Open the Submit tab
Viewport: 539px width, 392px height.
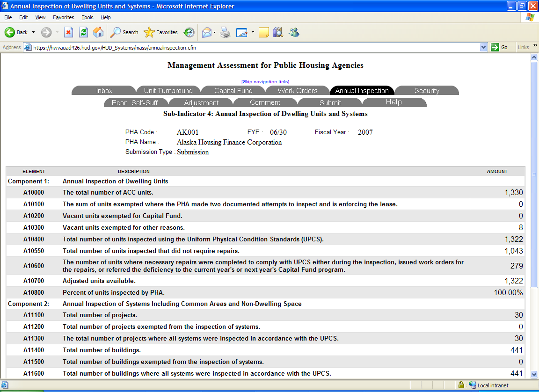330,103
